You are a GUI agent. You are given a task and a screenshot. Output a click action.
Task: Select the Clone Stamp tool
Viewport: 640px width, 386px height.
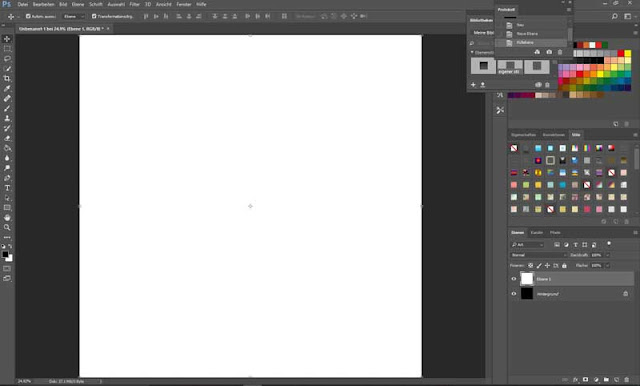point(7,118)
